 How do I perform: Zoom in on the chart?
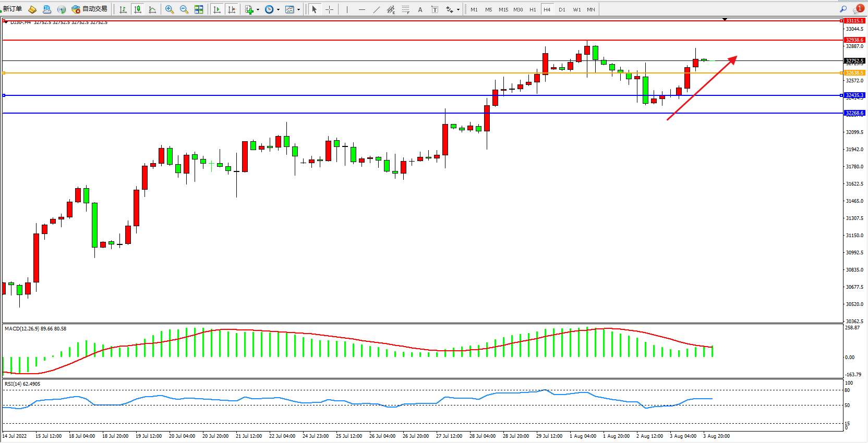pos(170,9)
